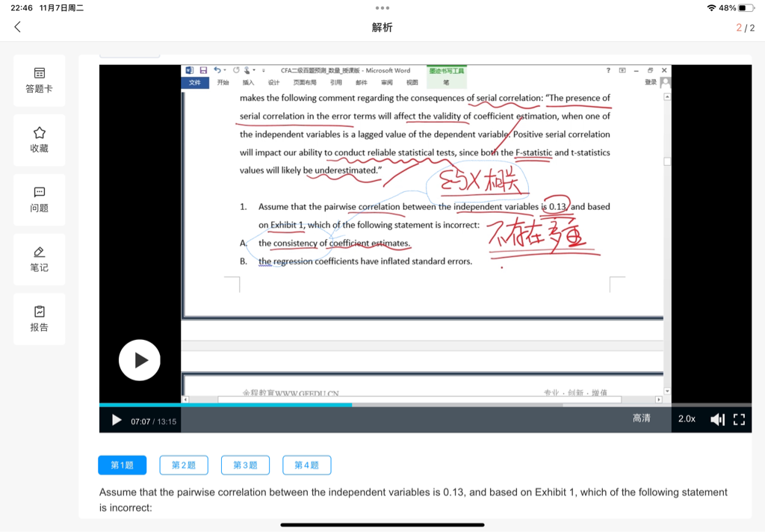Open the 报告 report page

coord(40,319)
